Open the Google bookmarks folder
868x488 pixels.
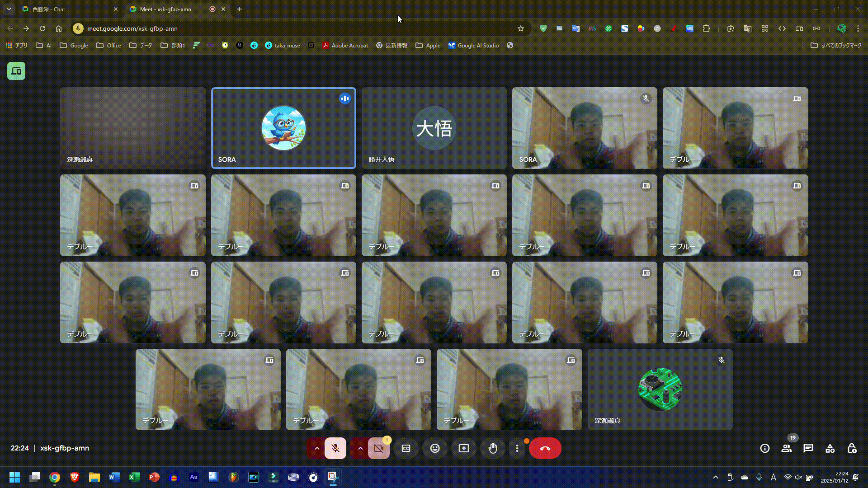tap(74, 46)
